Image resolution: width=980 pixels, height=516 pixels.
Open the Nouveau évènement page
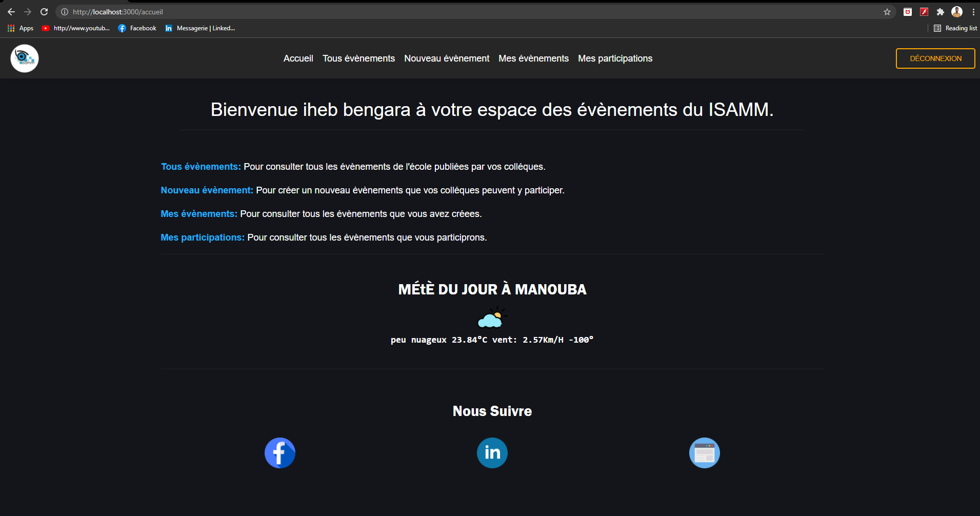[x=447, y=58]
